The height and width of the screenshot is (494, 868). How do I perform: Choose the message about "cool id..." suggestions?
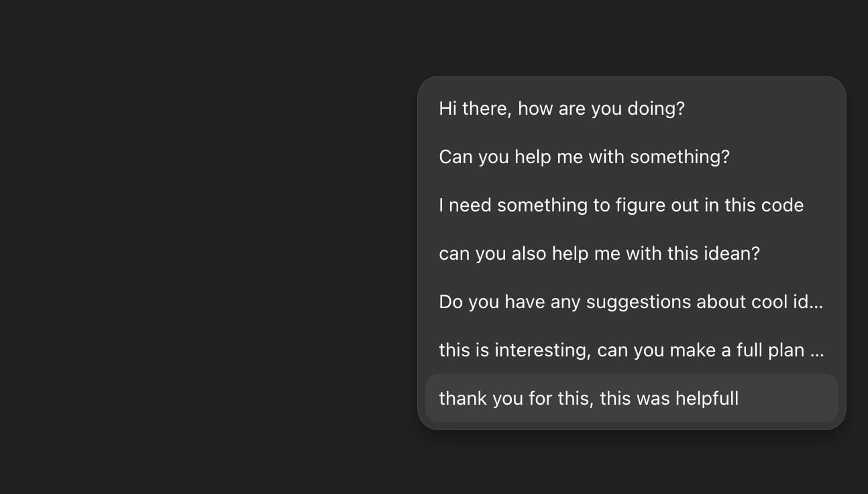tap(631, 301)
